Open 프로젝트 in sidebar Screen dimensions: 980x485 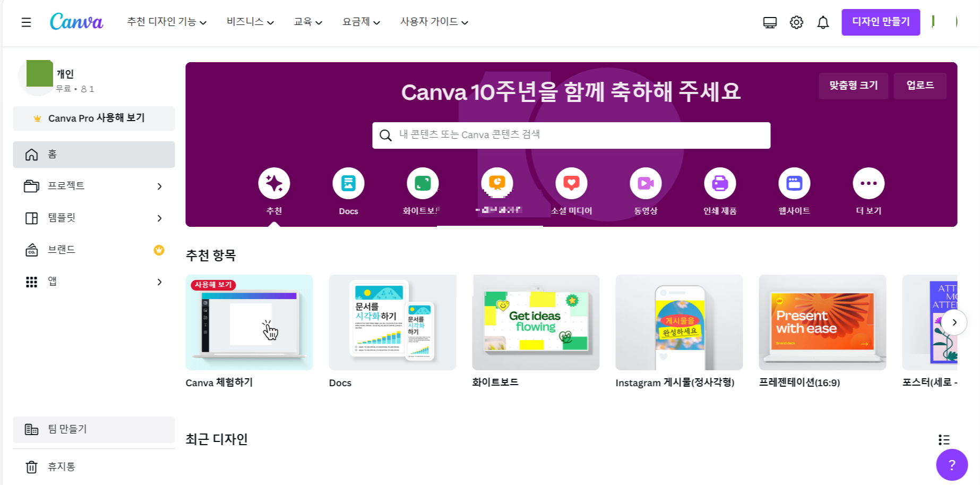[94, 186]
